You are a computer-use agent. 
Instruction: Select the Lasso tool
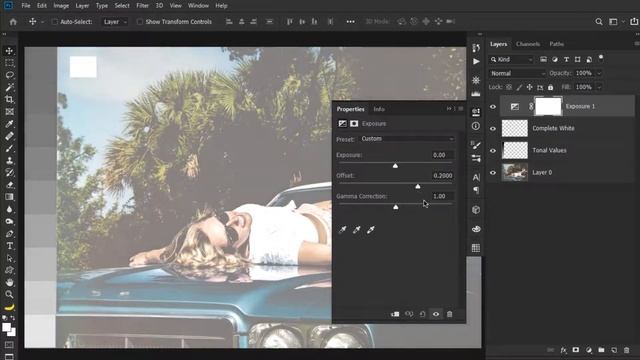click(x=9, y=75)
